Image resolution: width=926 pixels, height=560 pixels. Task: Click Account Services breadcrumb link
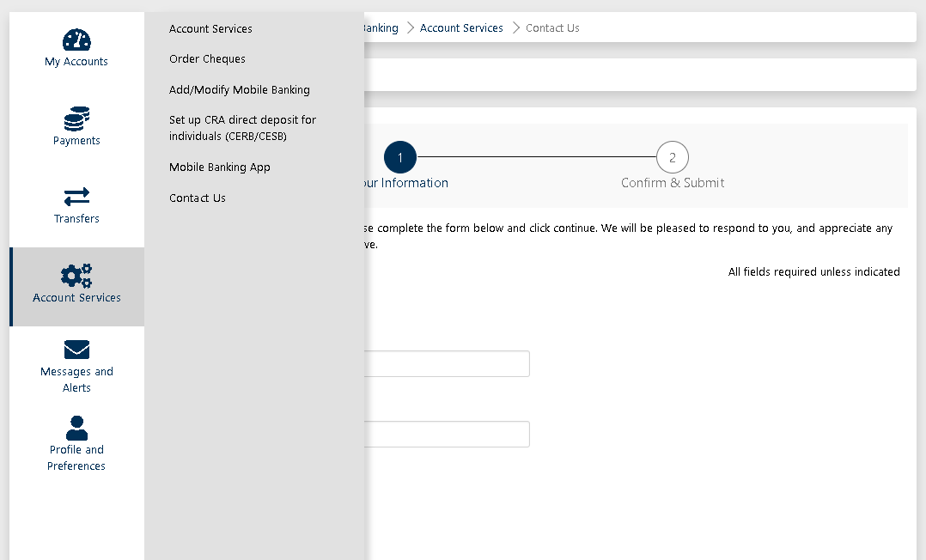(x=461, y=28)
